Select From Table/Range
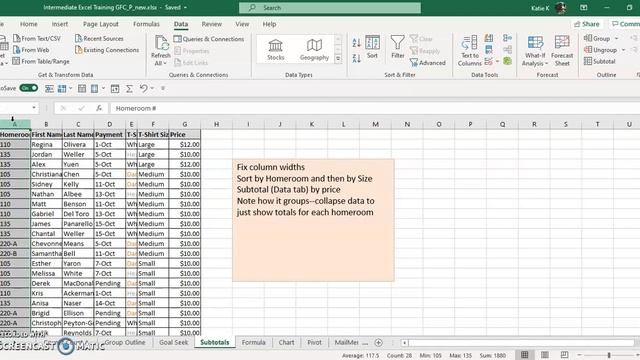 pos(41,61)
